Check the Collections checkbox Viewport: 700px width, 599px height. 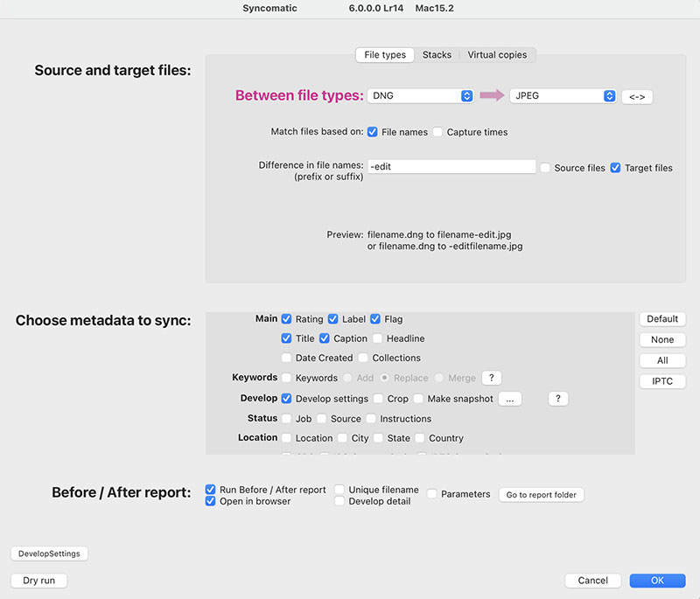[363, 358]
